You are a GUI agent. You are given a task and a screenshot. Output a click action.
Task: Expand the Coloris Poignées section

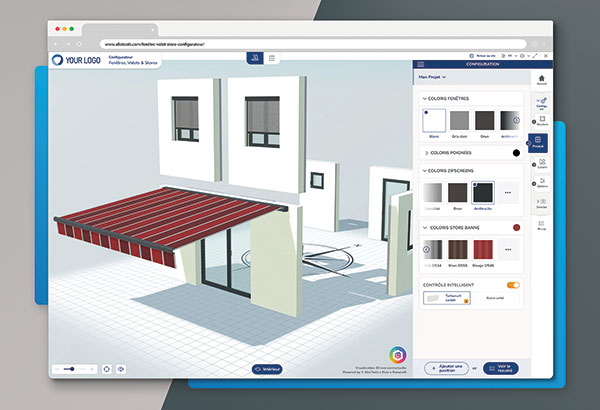(427, 153)
